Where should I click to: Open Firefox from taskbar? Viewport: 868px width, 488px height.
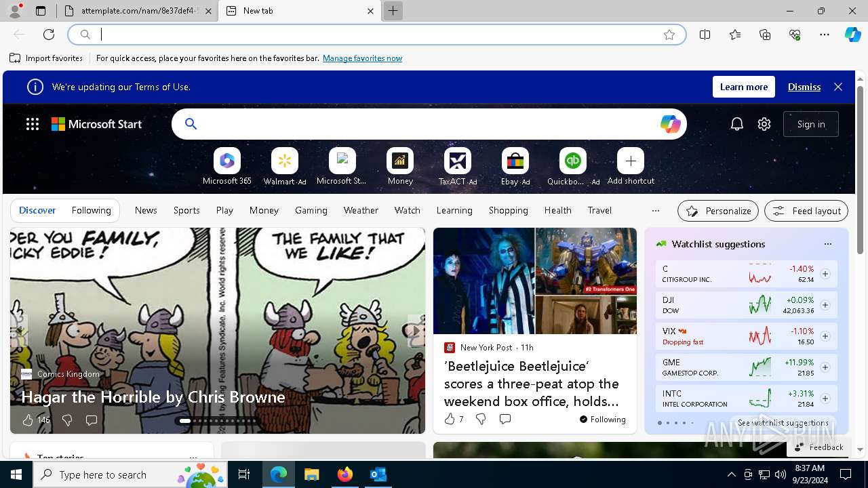click(344, 474)
